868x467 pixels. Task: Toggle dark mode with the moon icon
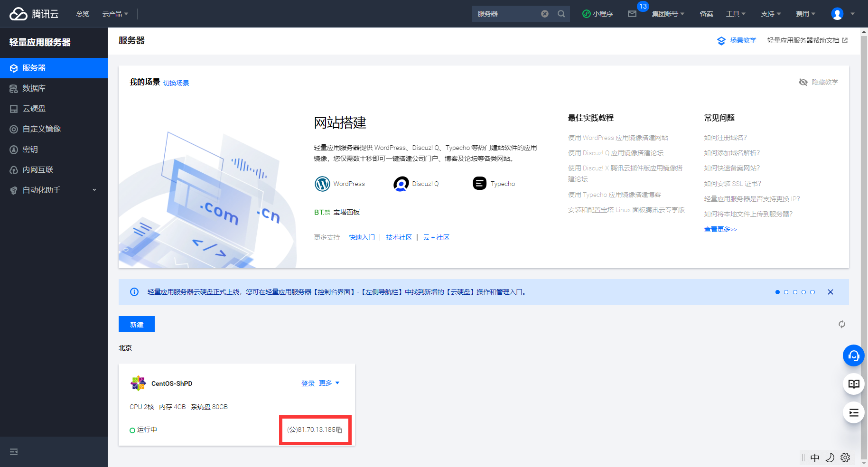pos(830,457)
